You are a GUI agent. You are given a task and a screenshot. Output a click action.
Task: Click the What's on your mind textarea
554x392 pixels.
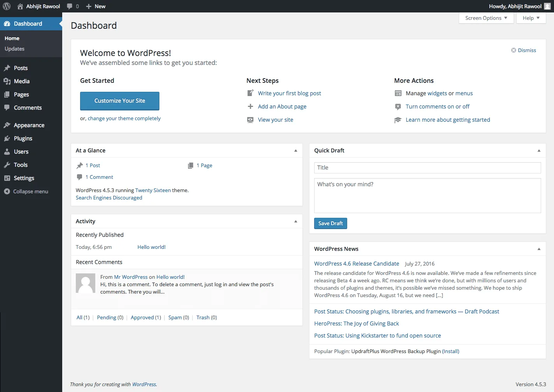coord(427,196)
